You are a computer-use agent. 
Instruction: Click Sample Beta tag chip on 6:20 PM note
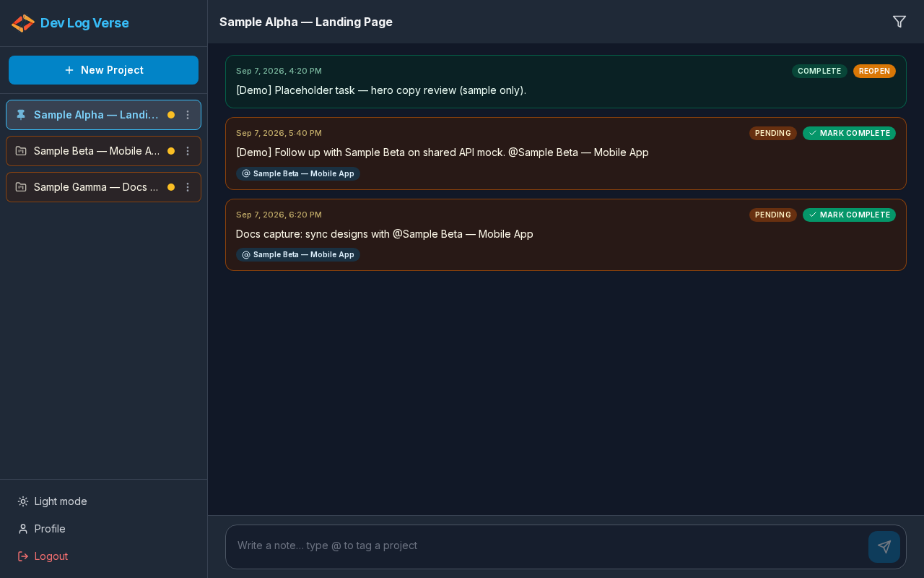[298, 254]
